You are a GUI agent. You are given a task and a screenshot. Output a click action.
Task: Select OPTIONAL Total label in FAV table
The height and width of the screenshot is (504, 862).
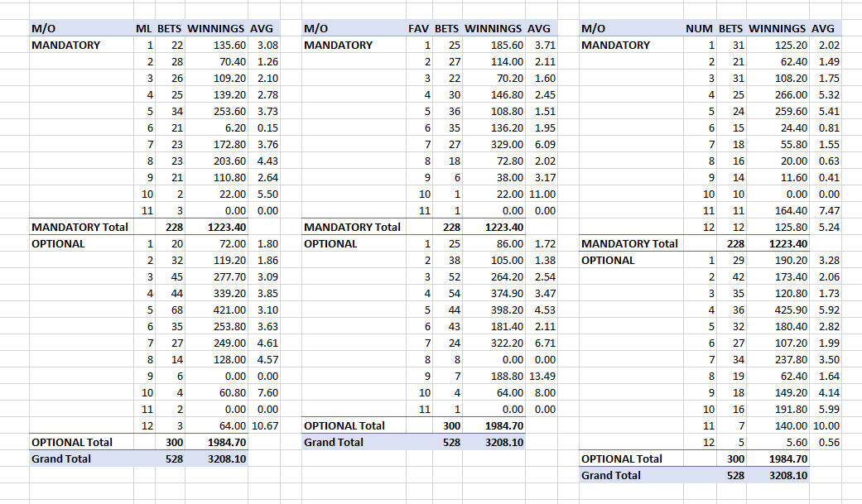coord(344,425)
